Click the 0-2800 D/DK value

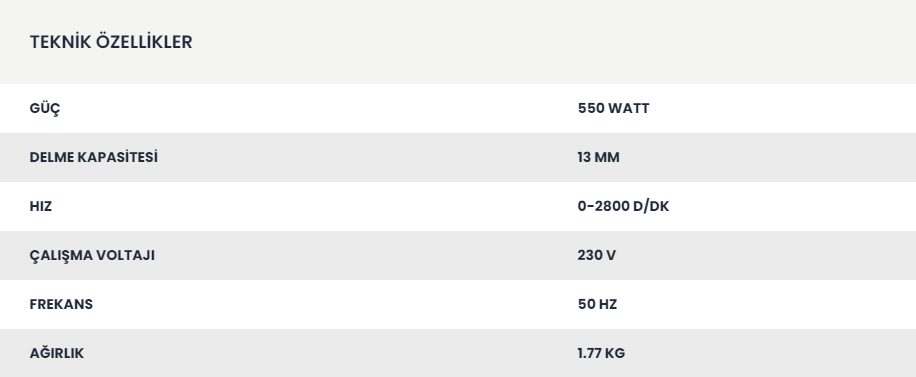tap(623, 206)
